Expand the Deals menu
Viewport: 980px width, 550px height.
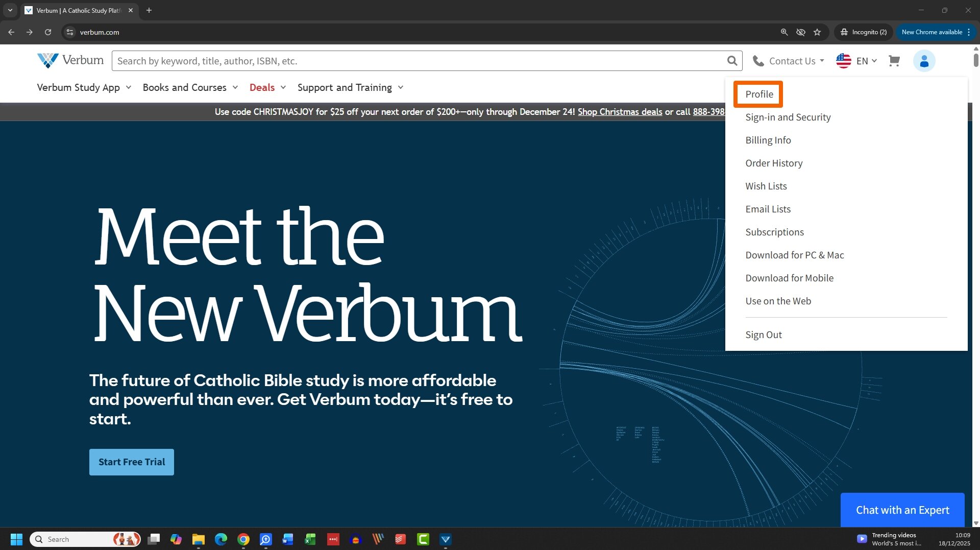pyautogui.click(x=268, y=87)
